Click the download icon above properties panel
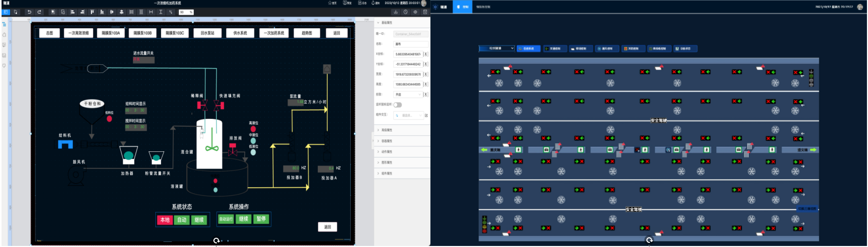Screen dimensions: 868x247 395,12
